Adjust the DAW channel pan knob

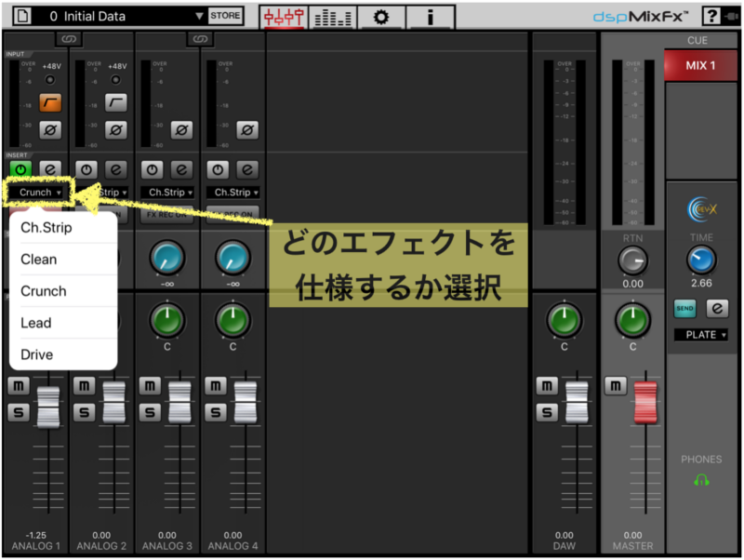click(x=565, y=319)
